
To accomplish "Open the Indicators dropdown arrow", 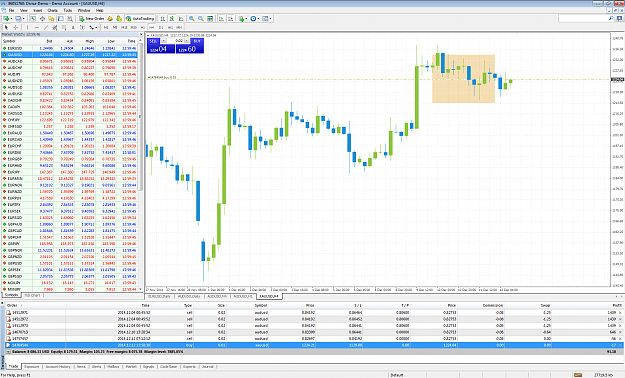I will tap(246, 18).
